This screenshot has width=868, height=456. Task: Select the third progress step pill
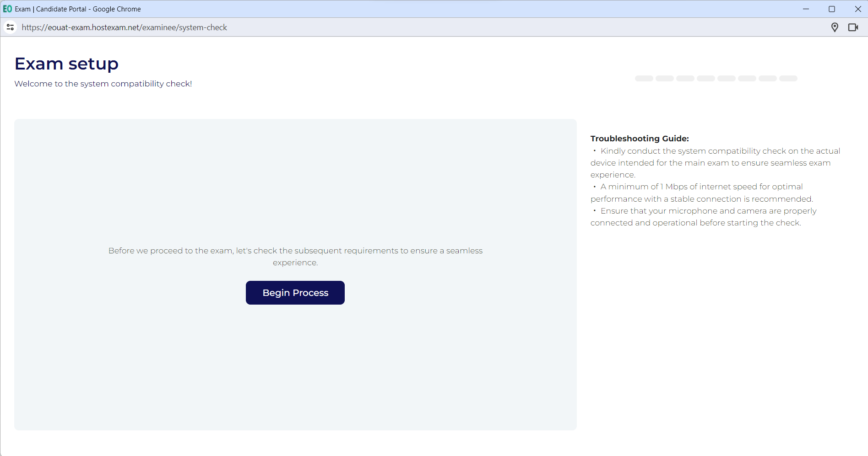coord(685,79)
